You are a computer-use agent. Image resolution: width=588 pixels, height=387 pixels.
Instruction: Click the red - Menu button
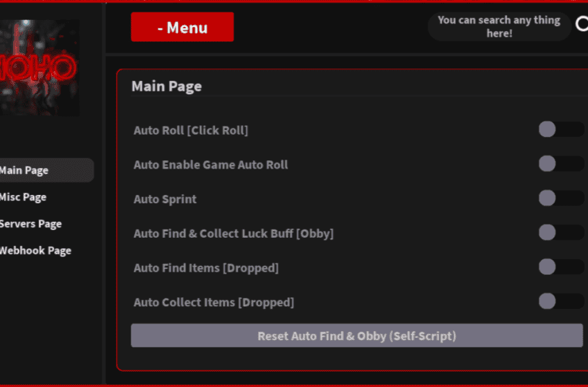pyautogui.click(x=182, y=27)
